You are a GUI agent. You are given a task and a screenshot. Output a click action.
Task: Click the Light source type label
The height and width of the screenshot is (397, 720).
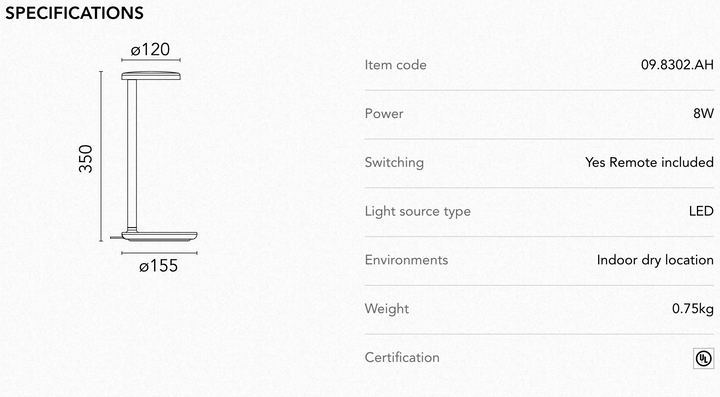coord(417,211)
